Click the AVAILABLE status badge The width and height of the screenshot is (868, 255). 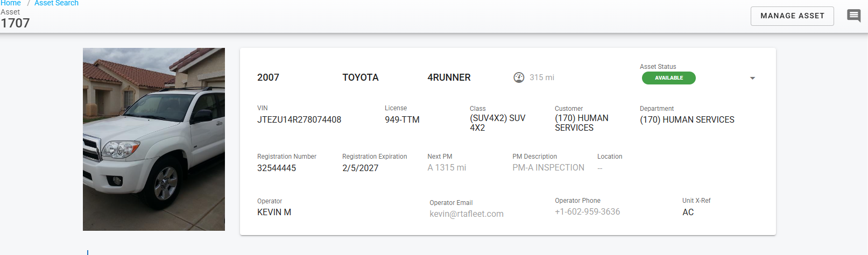[669, 78]
